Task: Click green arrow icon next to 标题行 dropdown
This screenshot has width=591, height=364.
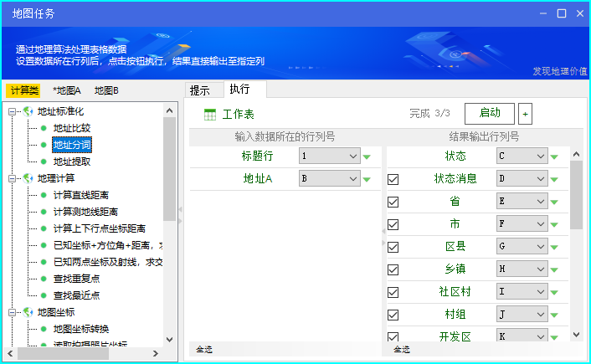Action: click(367, 156)
